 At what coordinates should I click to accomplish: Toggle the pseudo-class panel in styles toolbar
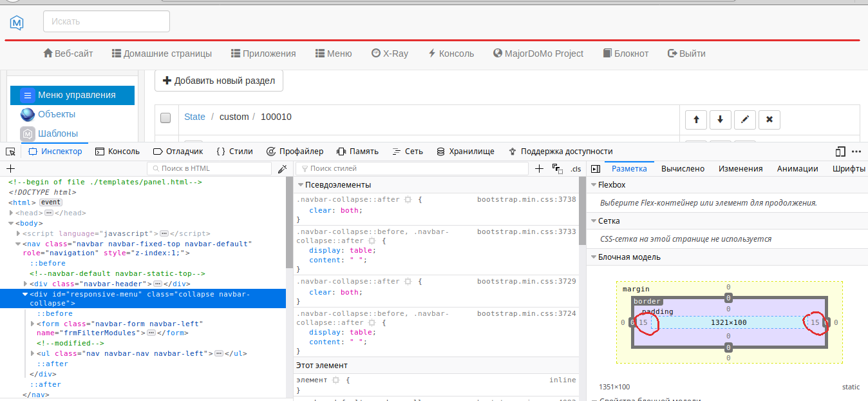pos(558,169)
